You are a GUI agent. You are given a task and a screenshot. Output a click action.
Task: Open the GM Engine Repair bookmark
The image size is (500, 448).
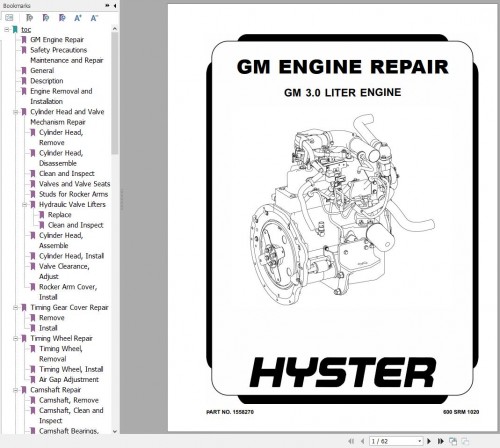point(57,40)
